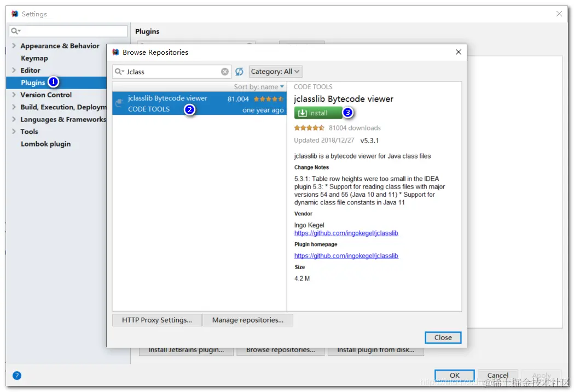Expand the Version Control node
Image resolution: width=574 pixels, height=392 pixels.
(x=14, y=95)
